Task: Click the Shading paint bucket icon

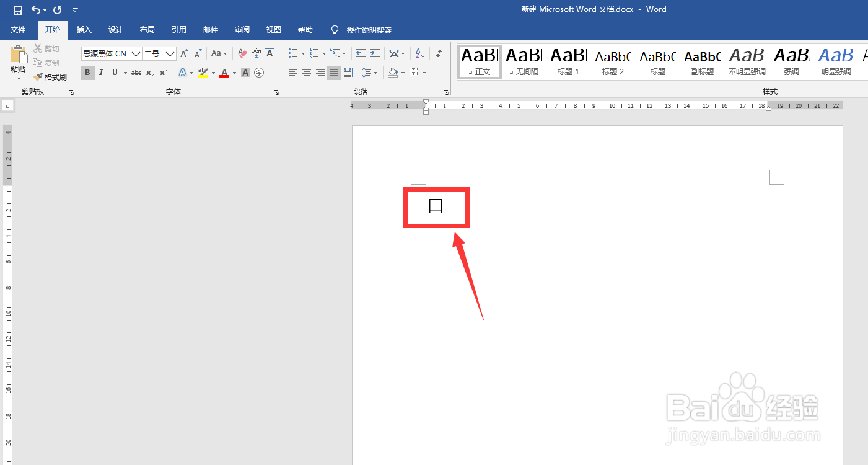Action: [393, 73]
